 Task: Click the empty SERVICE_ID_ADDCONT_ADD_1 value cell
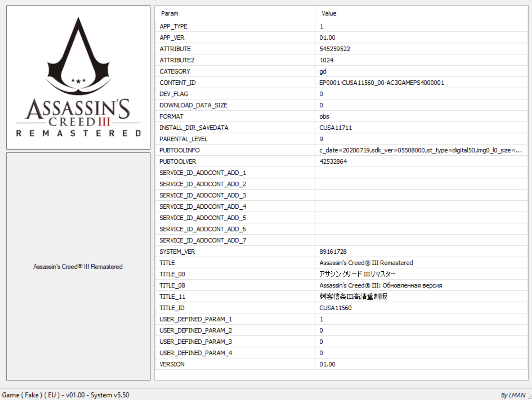[420, 173]
